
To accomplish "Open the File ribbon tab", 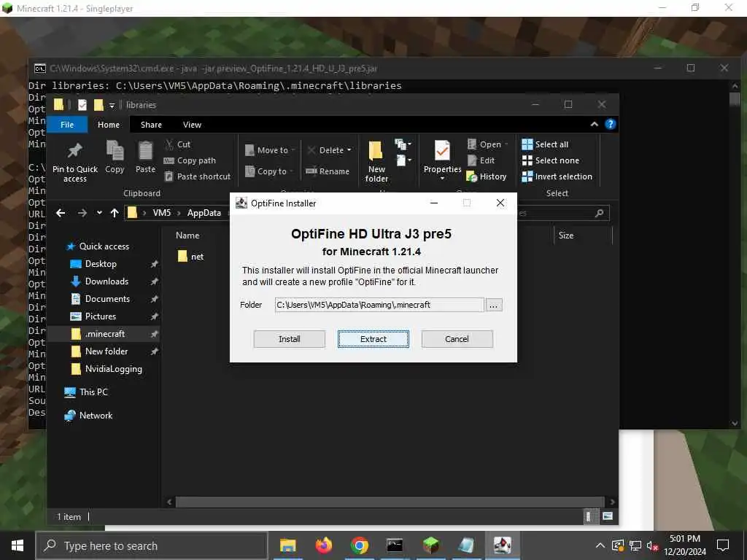I will pyautogui.click(x=67, y=125).
